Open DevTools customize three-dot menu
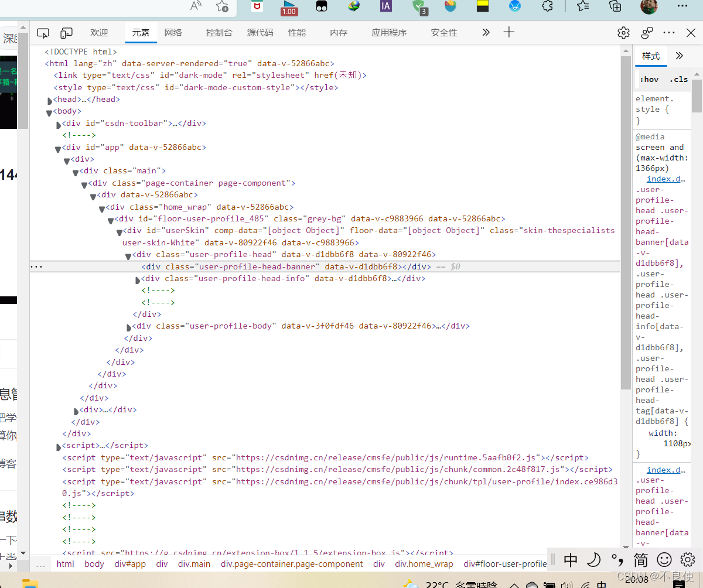This screenshot has height=588, width=703. [669, 33]
